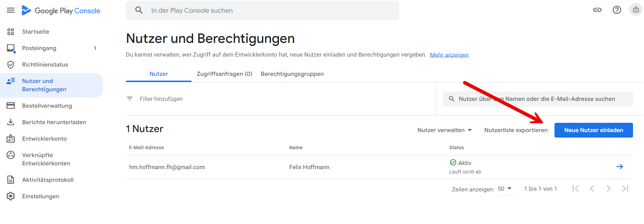Open the hamburger navigation menu
Screen dimensions: 644x224
click(x=11, y=10)
